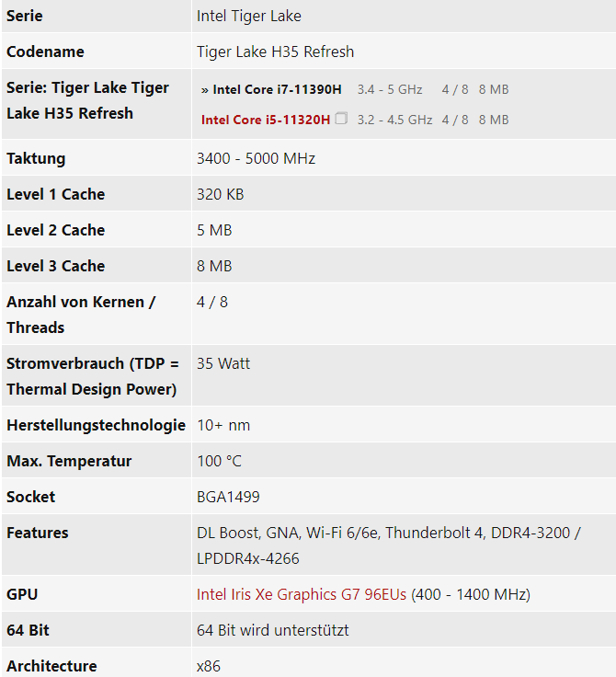616x677 pixels.
Task: Click the 35 Watt TDP value
Action: click(223, 363)
